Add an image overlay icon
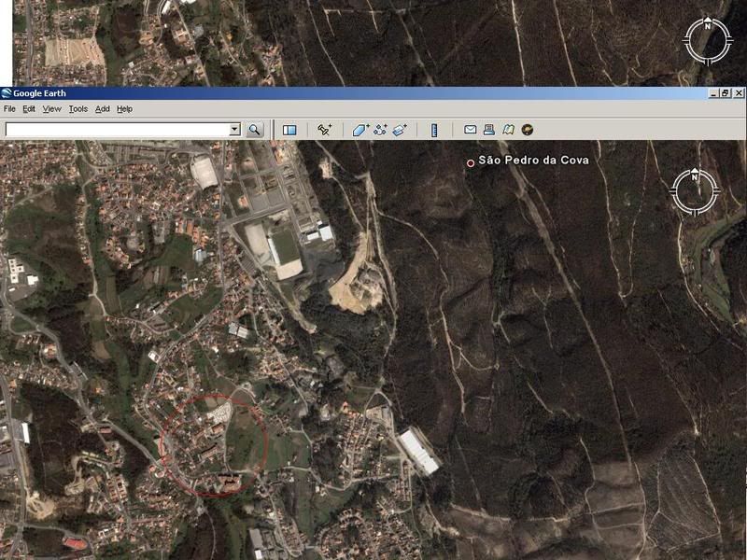The height and width of the screenshot is (560, 747). [400, 130]
